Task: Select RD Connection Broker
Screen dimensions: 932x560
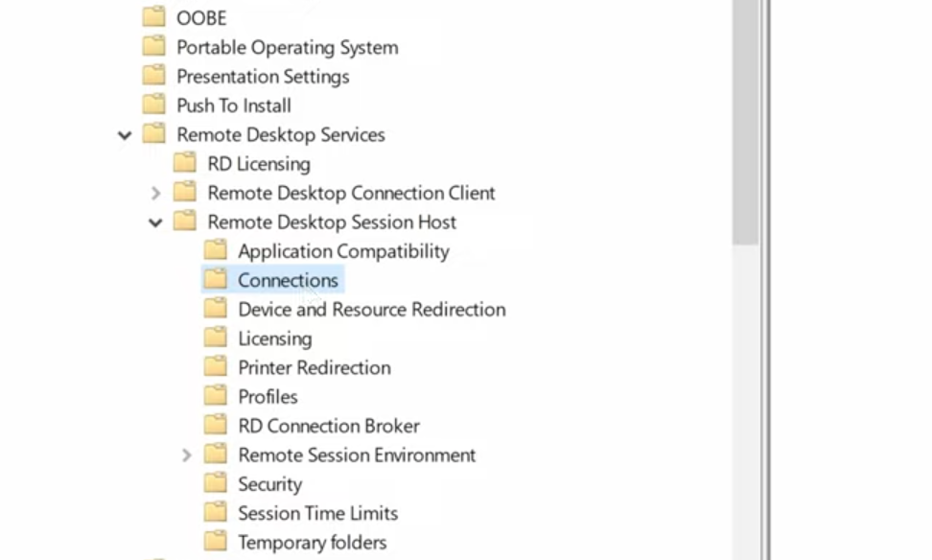Action: 328,426
